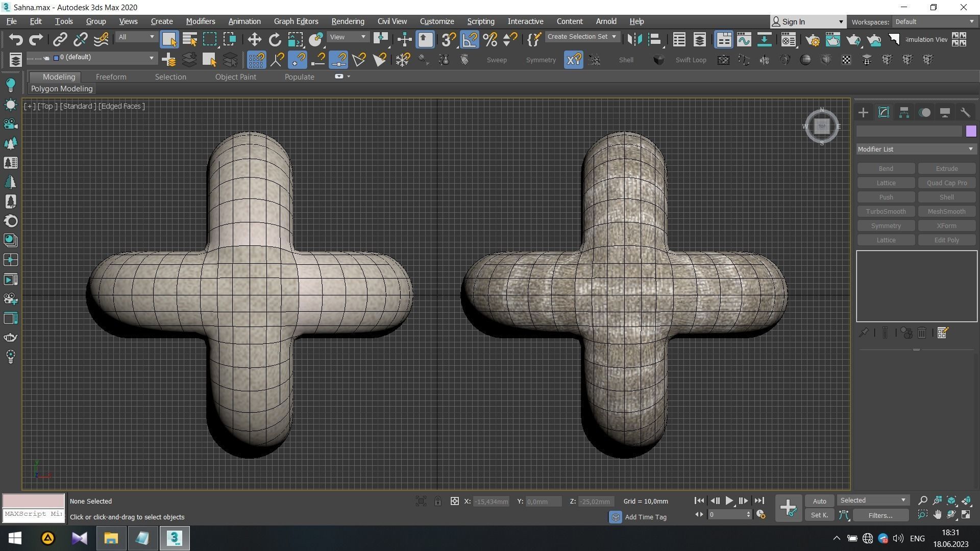Open the Utilities wrench panel icon
This screenshot has width=980, height=551.
[x=965, y=113]
